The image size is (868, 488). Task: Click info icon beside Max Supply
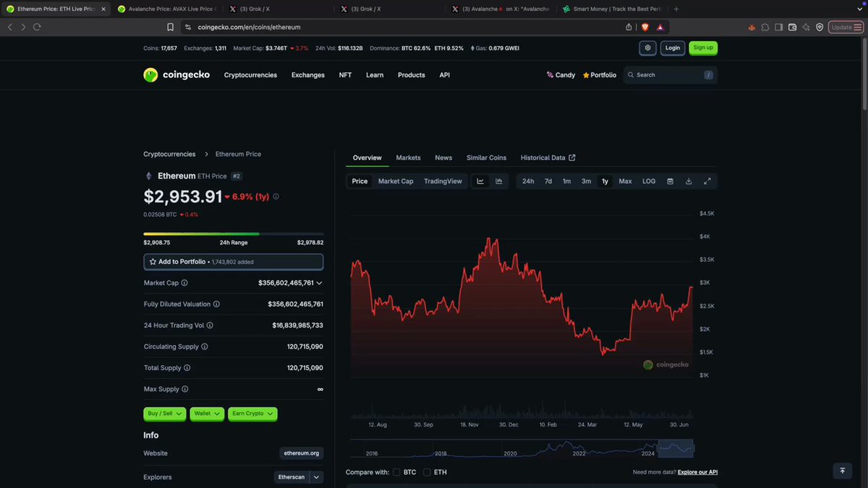(x=185, y=389)
